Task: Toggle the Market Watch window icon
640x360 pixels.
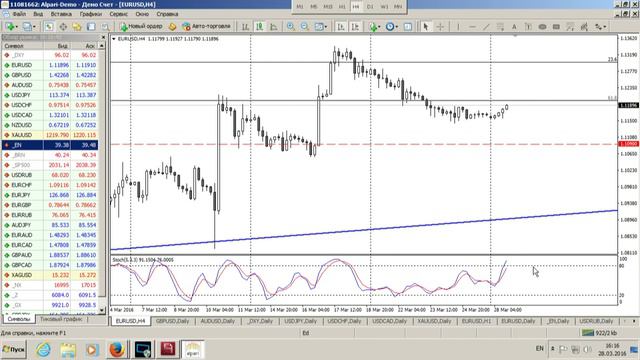Action: point(49,27)
